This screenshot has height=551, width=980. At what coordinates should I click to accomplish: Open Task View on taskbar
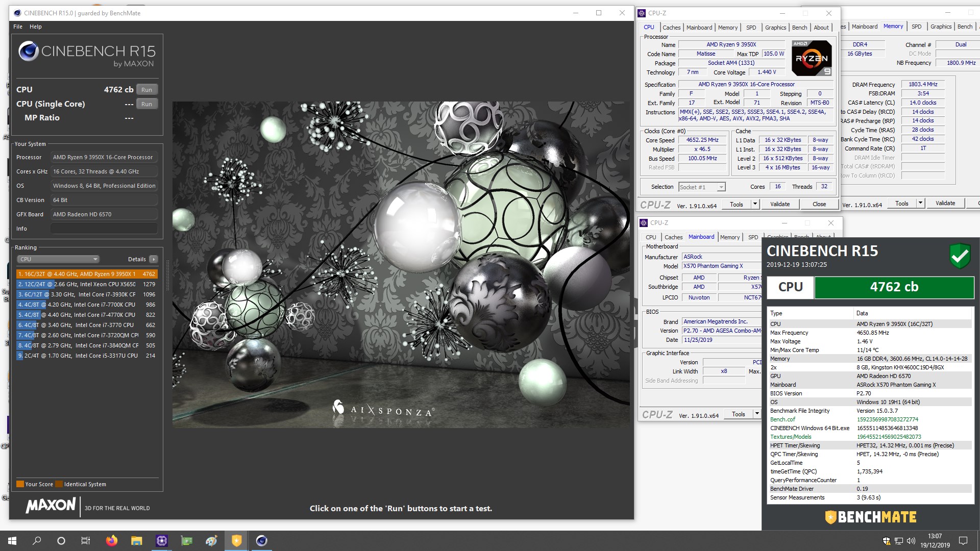(86, 541)
